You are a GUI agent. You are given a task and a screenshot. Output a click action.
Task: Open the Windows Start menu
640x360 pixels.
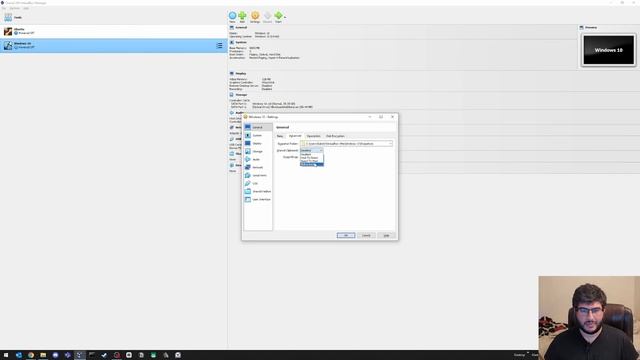(x=6, y=355)
